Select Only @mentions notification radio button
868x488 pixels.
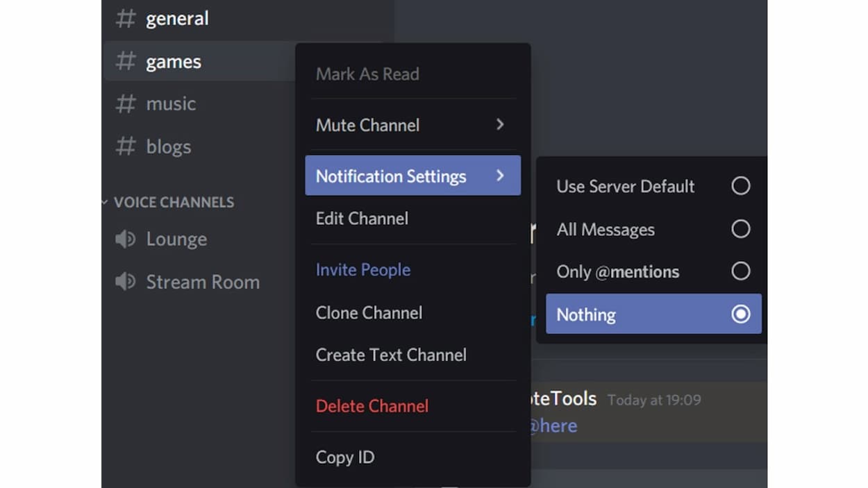tap(740, 271)
